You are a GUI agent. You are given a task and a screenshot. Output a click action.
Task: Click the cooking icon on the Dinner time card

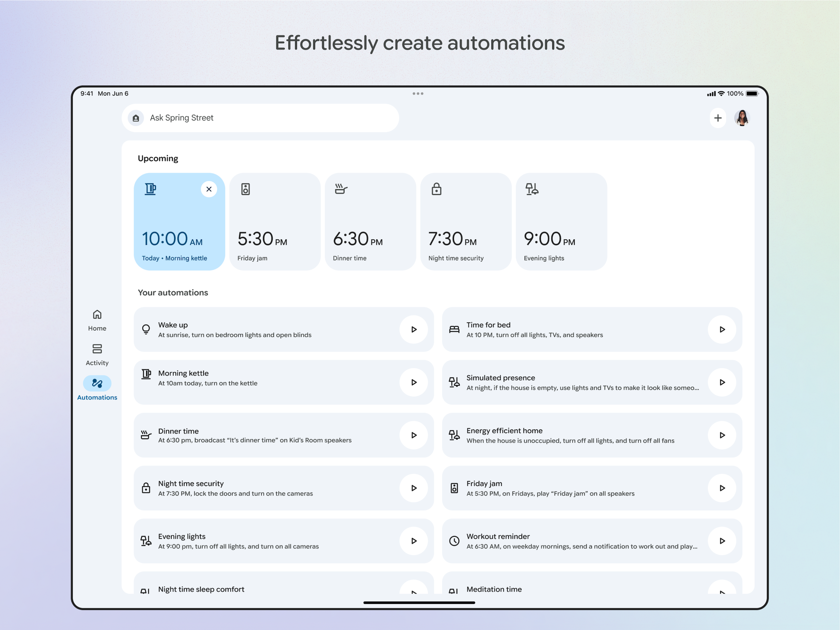(x=341, y=189)
